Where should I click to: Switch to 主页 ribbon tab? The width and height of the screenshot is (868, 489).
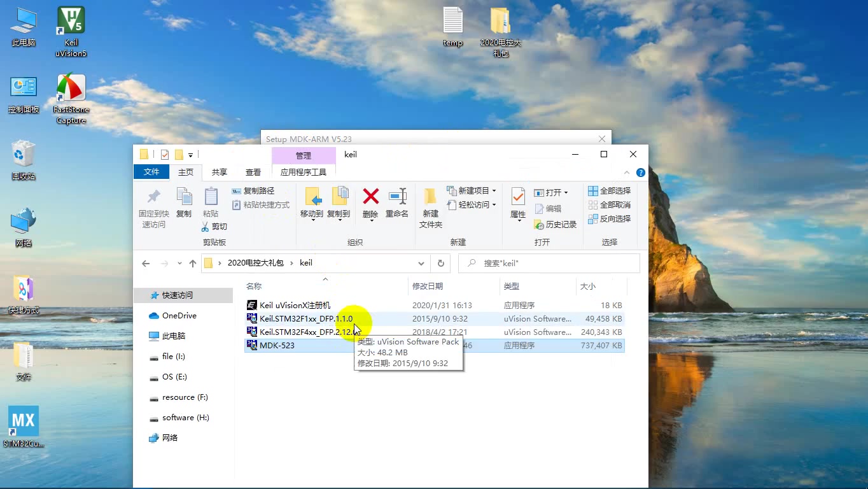coord(186,172)
